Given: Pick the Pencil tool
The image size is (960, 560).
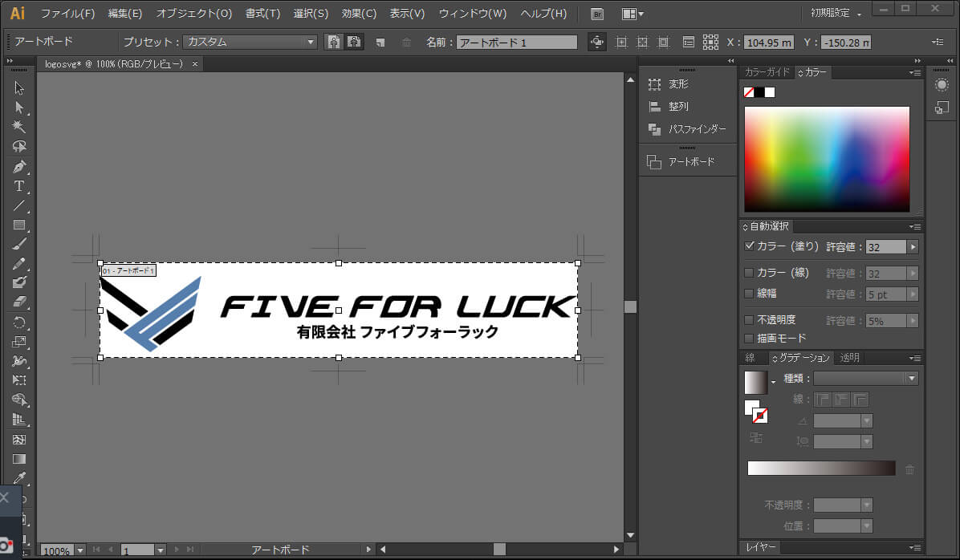Looking at the screenshot, I should [19, 264].
